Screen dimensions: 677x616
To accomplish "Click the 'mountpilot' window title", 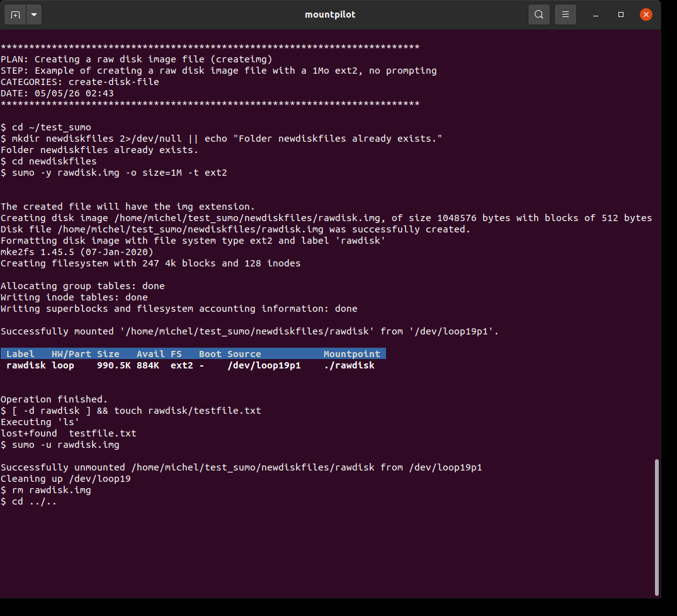I will [330, 14].
